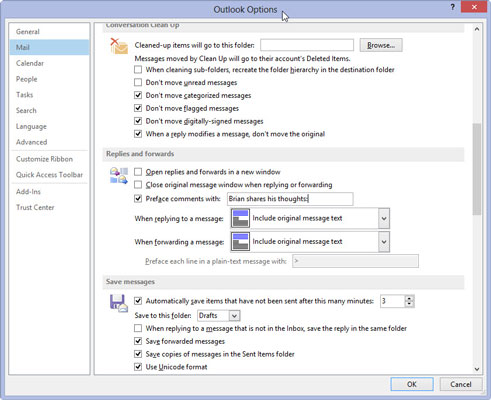The width and height of the screenshot is (491, 400).
Task: Enable Close original message window when replying
Action: point(138,185)
